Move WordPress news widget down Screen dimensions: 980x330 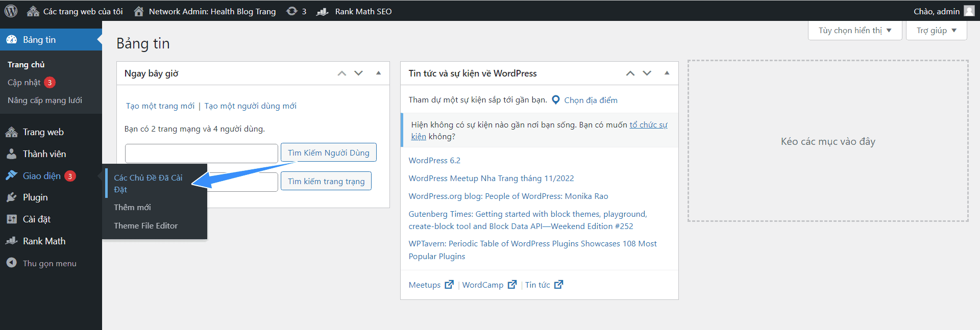tap(647, 73)
